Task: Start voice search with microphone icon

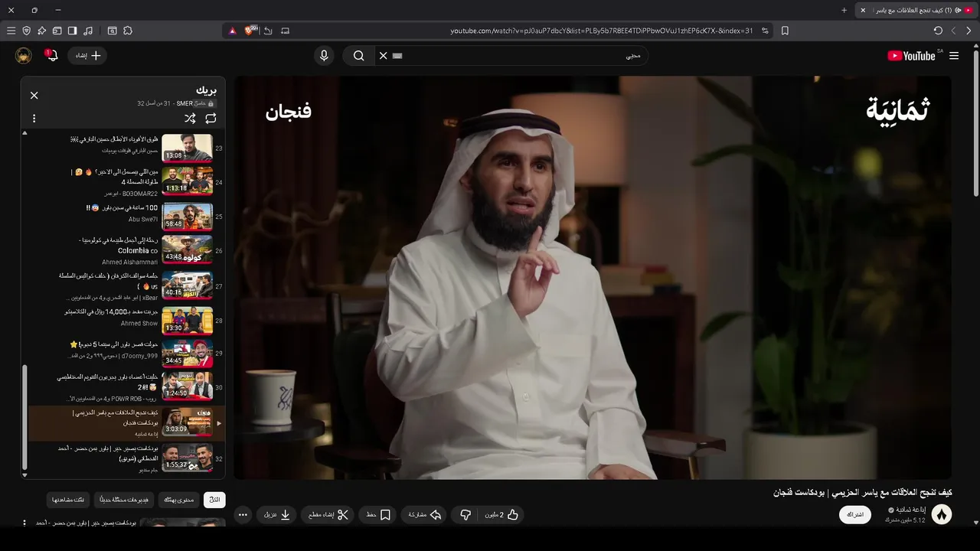Action: (x=324, y=56)
